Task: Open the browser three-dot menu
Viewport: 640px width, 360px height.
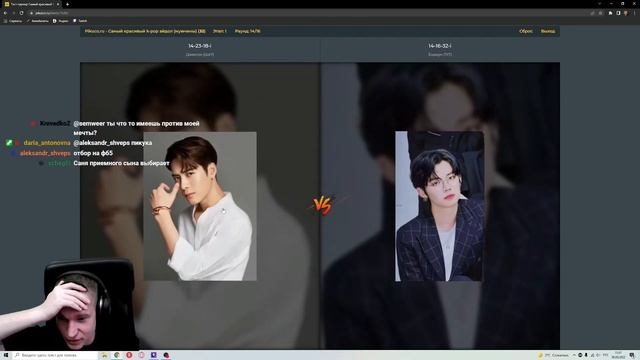Action: [635, 13]
